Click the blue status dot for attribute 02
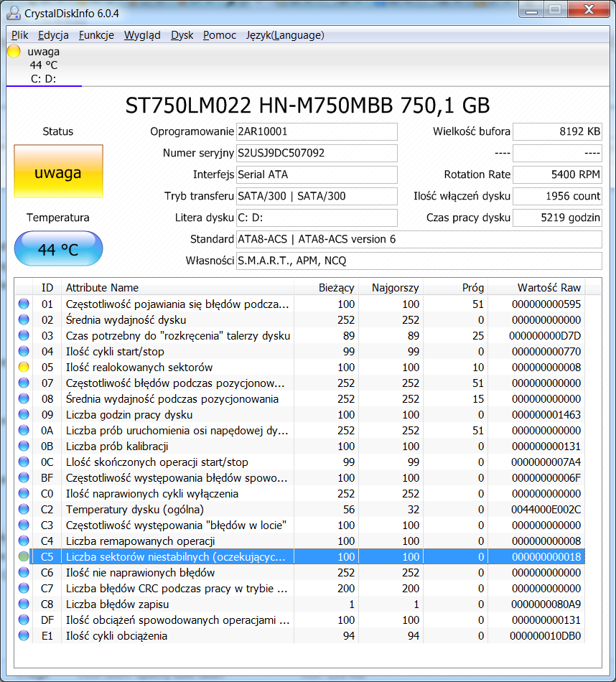Viewport: 616px width, 682px height. (x=24, y=319)
